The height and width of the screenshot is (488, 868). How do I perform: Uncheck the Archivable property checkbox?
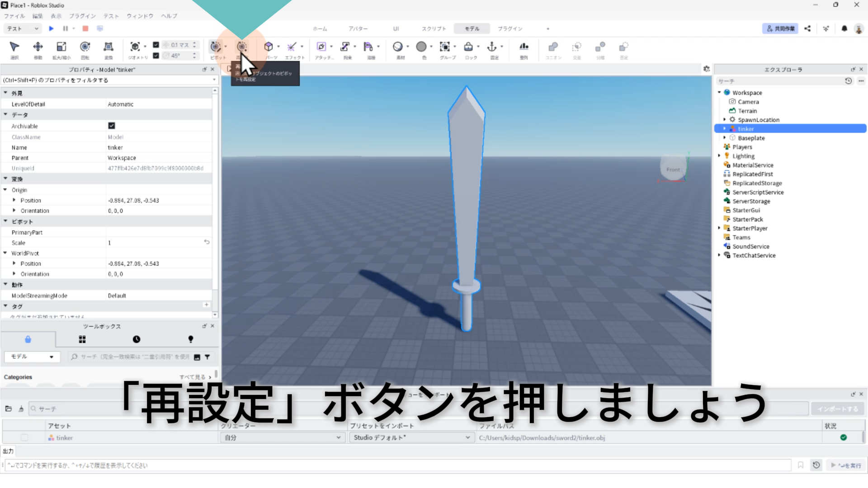pyautogui.click(x=112, y=126)
